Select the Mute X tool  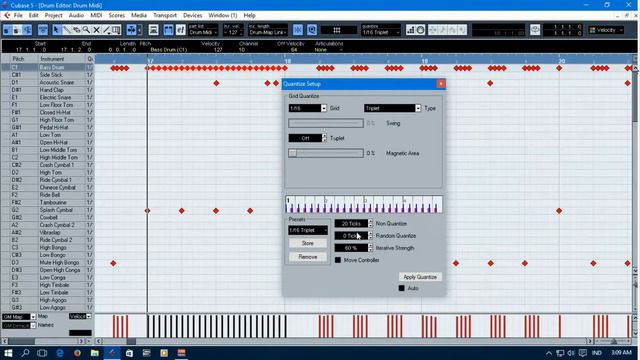tap(96, 30)
